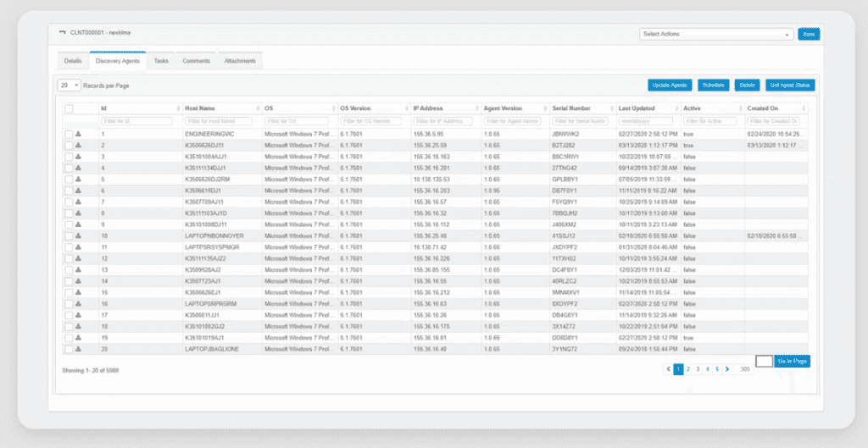
Task: Jump to page 3 in pagination
Action: (698, 369)
